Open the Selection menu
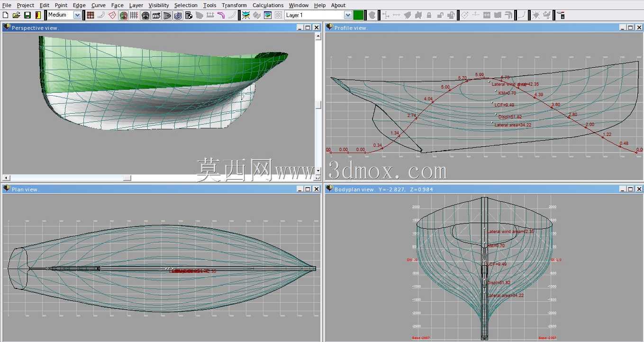This screenshot has width=644, height=342. [186, 5]
